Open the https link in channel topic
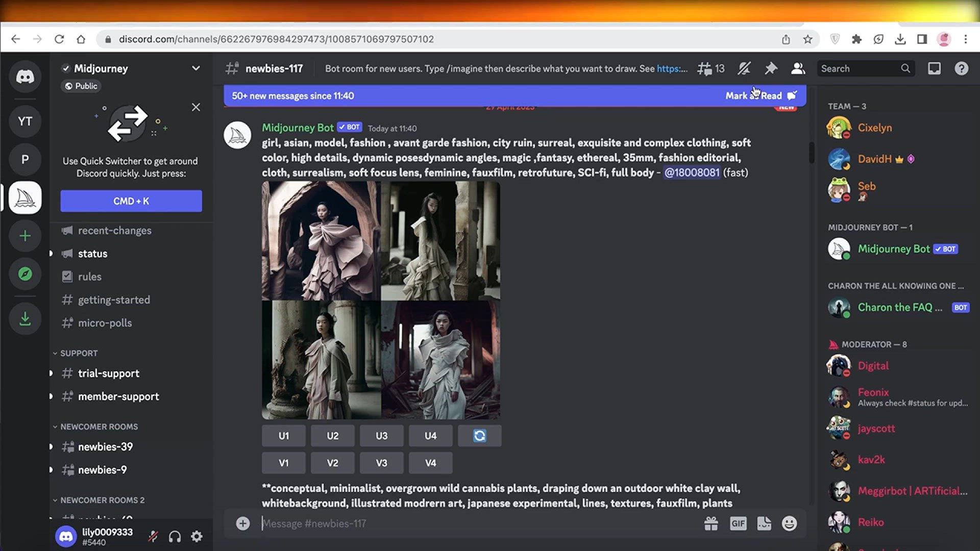This screenshot has height=551, width=980. pyautogui.click(x=672, y=68)
